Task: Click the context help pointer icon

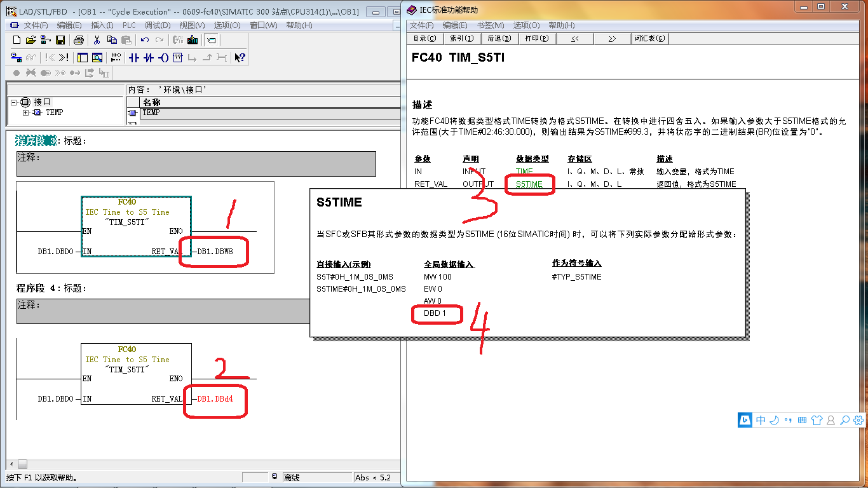Action: [x=240, y=57]
